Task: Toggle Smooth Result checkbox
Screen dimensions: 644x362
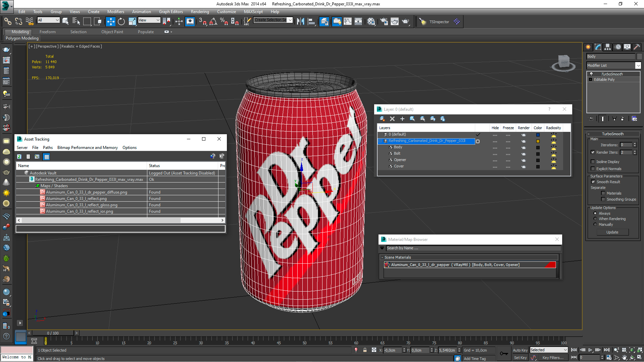Action: 593,182
